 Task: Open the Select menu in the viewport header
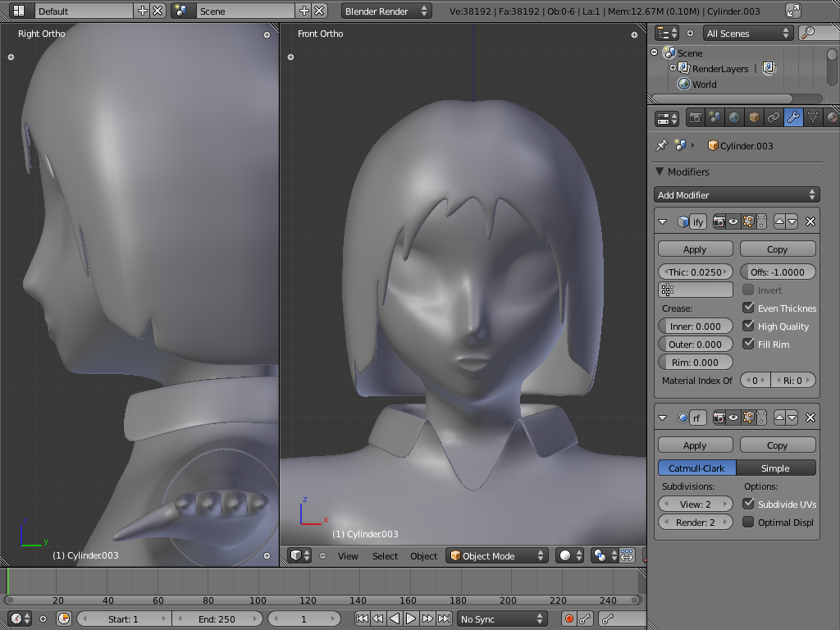point(385,555)
